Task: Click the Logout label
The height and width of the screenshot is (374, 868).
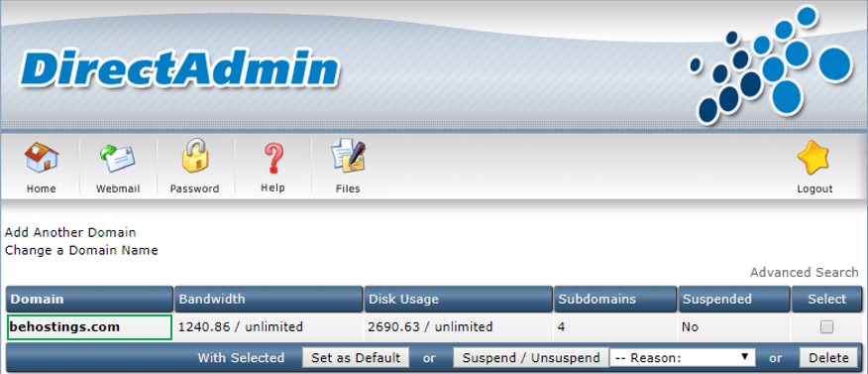Action: [x=814, y=188]
